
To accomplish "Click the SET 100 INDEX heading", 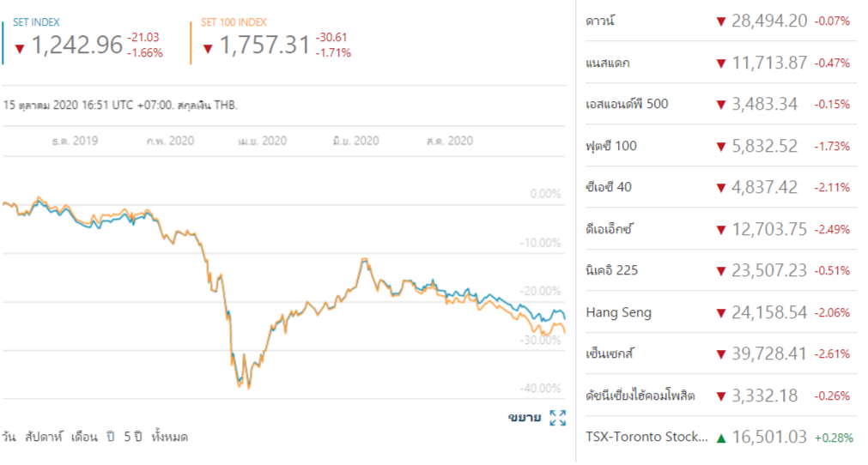I will point(234,22).
